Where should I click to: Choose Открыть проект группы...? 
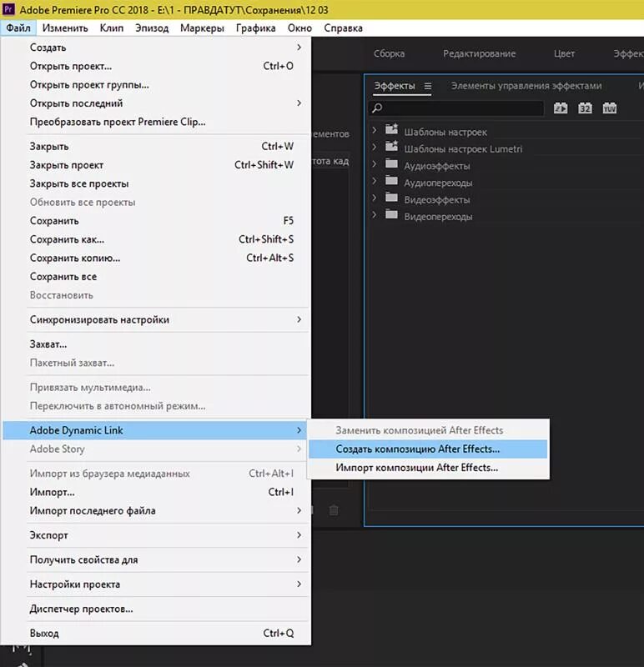(156, 85)
